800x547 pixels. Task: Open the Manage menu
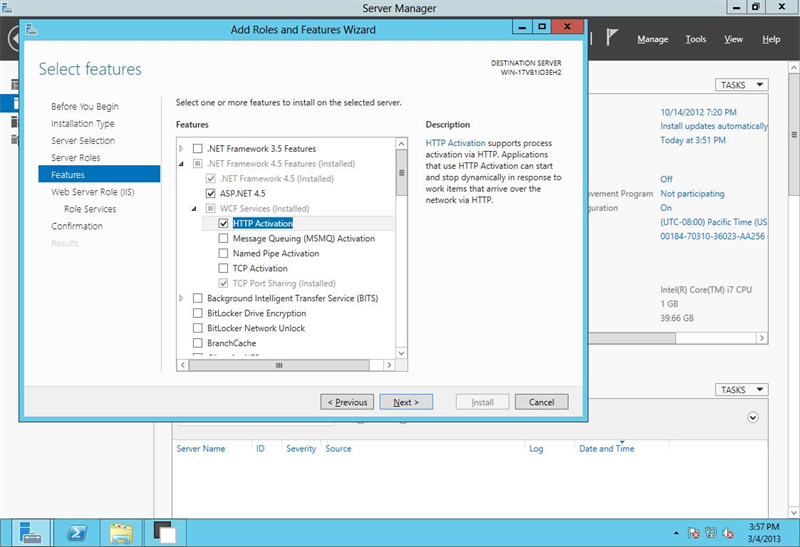[653, 39]
